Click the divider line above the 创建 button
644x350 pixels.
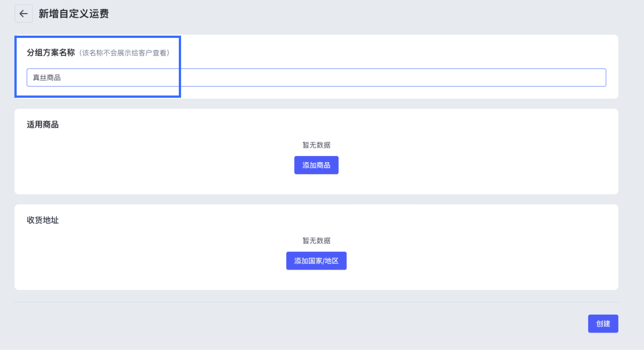316,302
